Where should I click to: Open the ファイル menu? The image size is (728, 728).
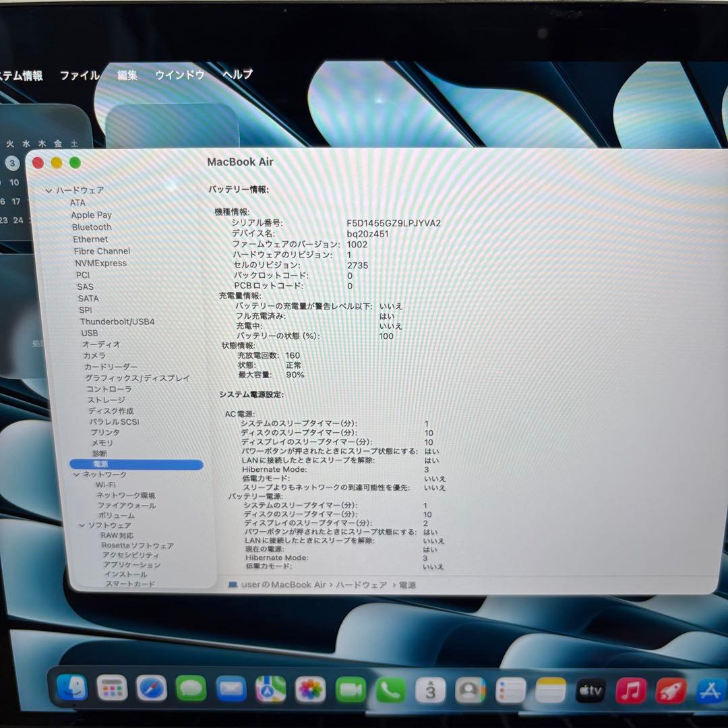pos(79,75)
